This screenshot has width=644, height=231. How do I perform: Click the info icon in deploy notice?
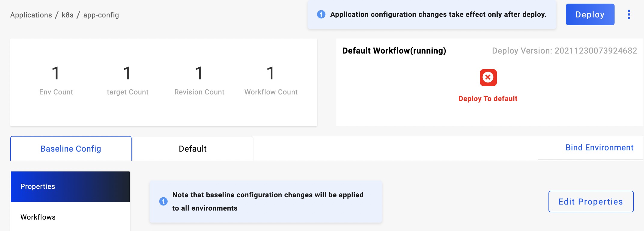pyautogui.click(x=321, y=14)
